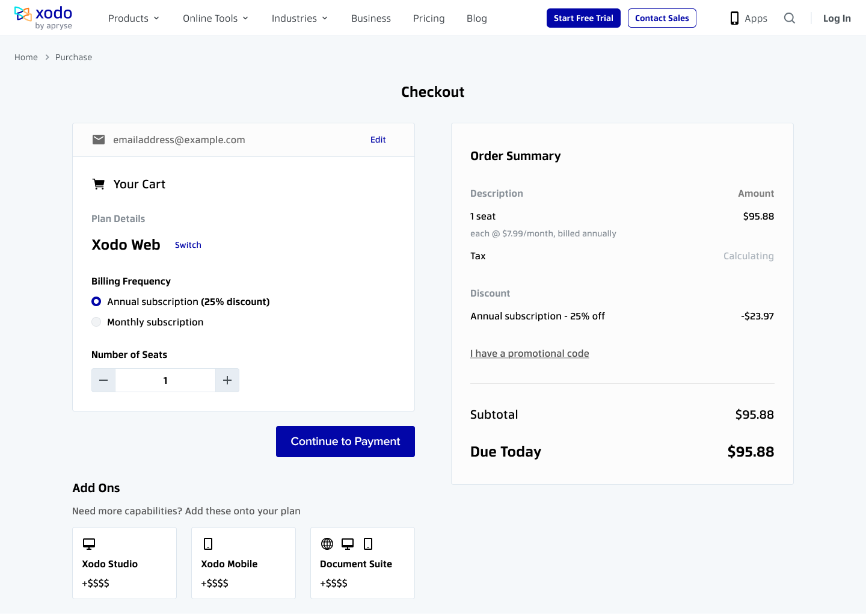Screen dimensions: 866x616
Task: Click the Document Suite monitor icon
Action: 348,544
